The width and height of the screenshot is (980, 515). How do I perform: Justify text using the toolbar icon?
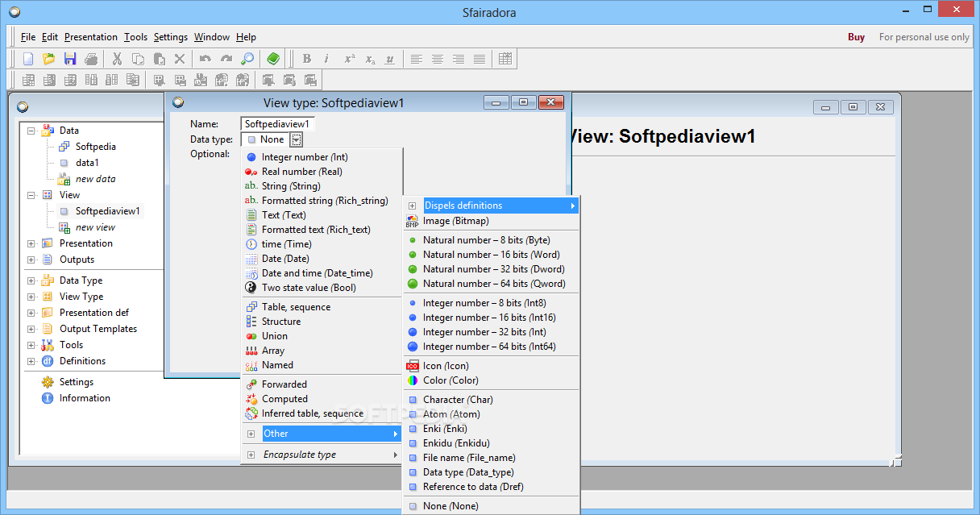[480, 59]
